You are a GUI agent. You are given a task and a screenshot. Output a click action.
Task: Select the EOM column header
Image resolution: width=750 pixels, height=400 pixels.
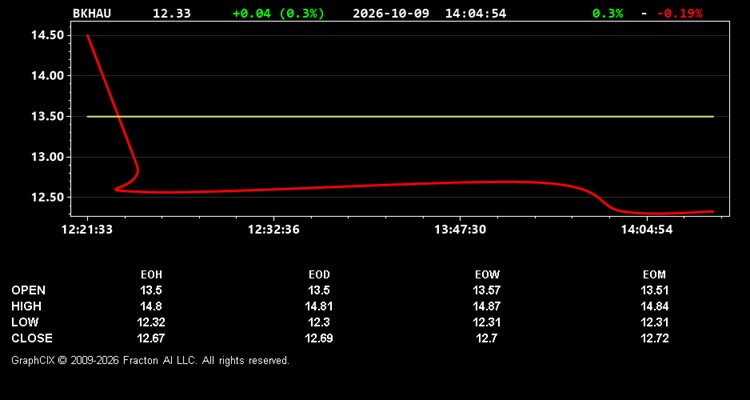pos(654,275)
